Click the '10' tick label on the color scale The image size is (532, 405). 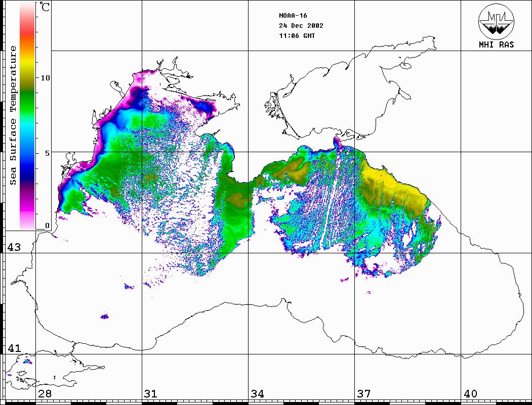point(45,78)
